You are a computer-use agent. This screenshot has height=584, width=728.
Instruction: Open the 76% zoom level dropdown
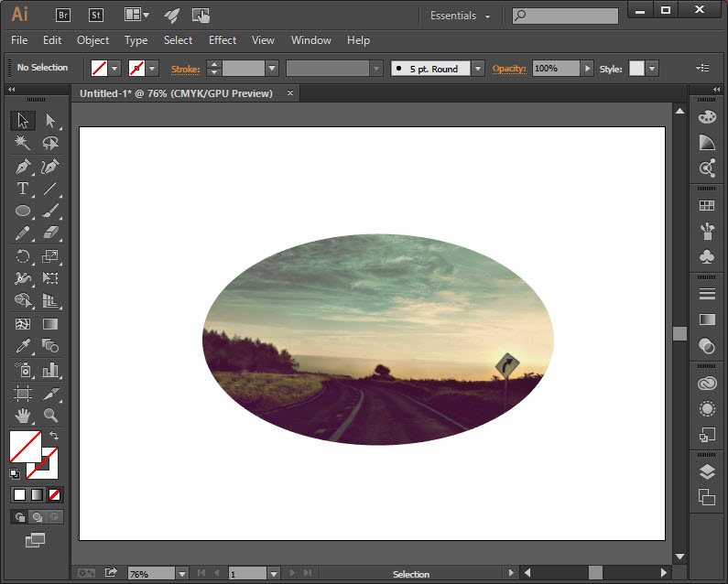tap(181, 574)
